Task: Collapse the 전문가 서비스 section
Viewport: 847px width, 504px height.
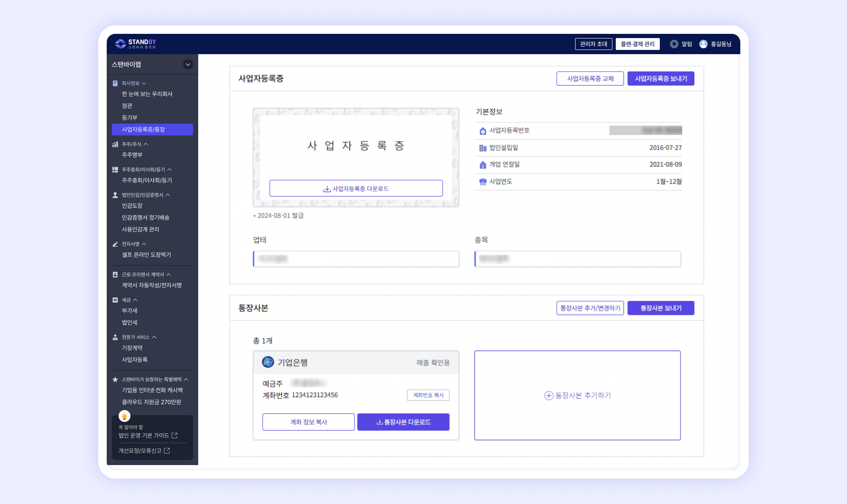Action: point(154,337)
